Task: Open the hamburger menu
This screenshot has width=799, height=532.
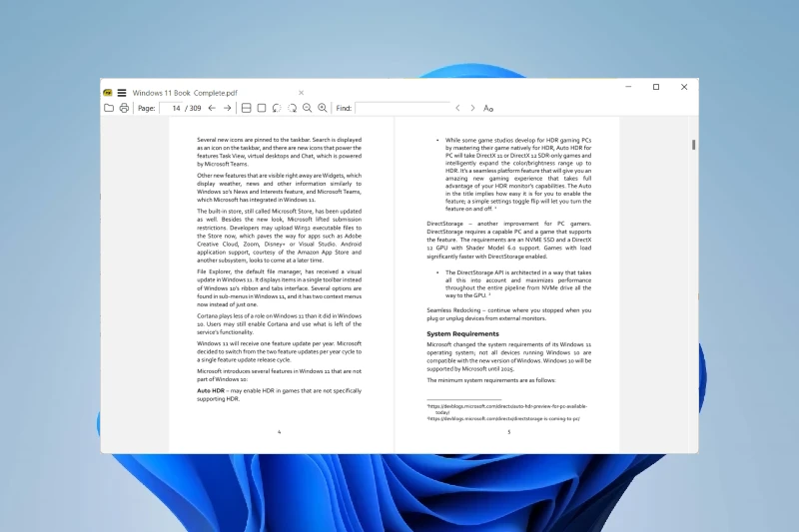Action: pyautogui.click(x=122, y=93)
